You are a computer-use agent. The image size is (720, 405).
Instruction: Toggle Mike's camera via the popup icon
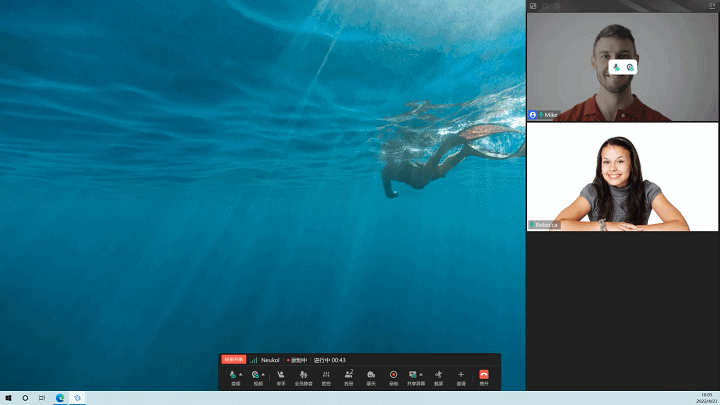point(630,68)
